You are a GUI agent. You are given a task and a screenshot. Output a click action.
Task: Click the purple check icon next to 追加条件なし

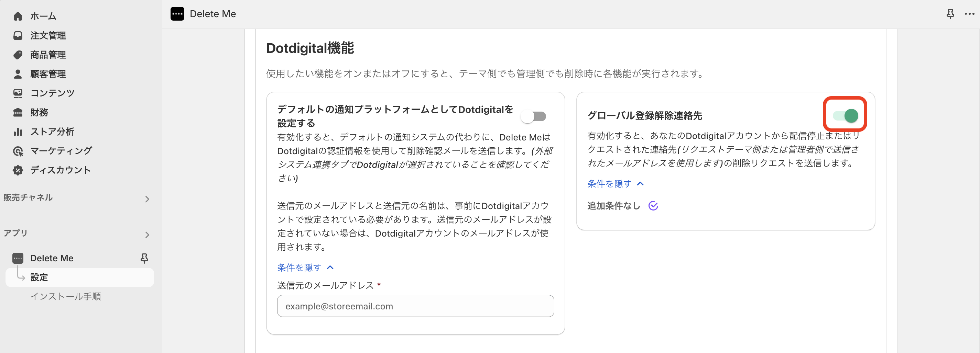click(x=653, y=206)
